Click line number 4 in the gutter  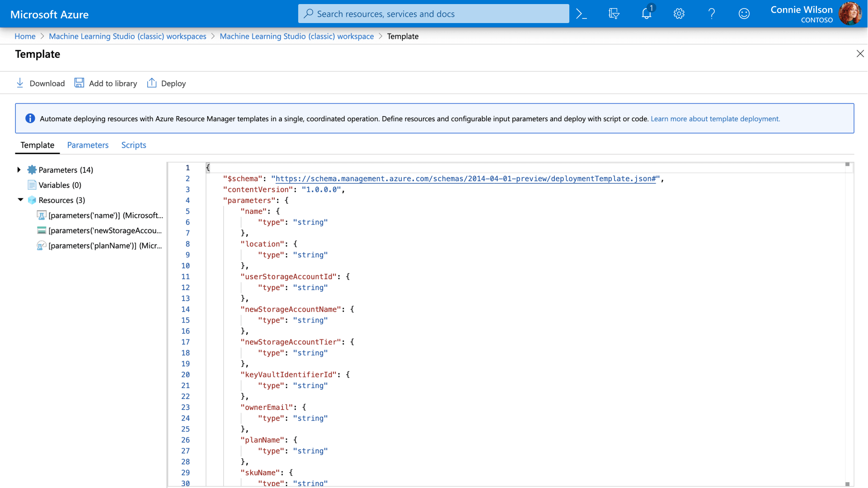pos(188,200)
